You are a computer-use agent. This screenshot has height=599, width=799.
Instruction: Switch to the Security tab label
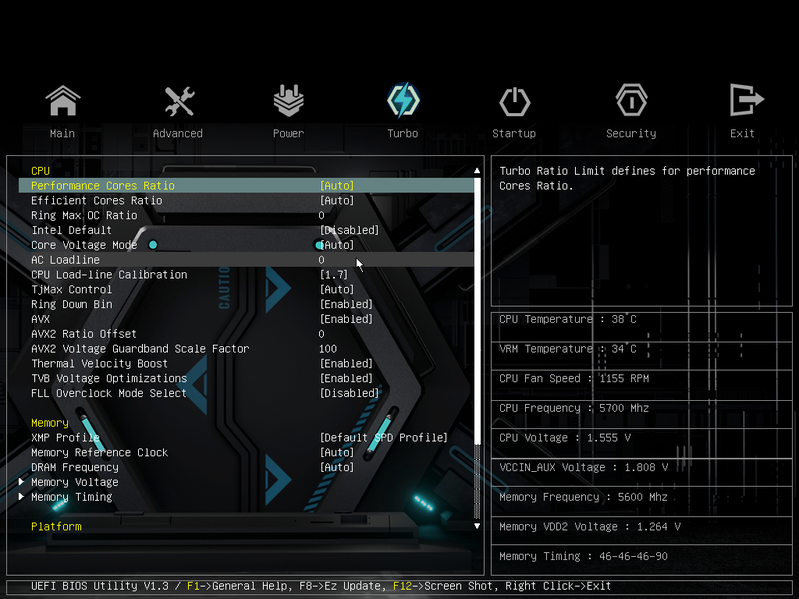coord(631,133)
